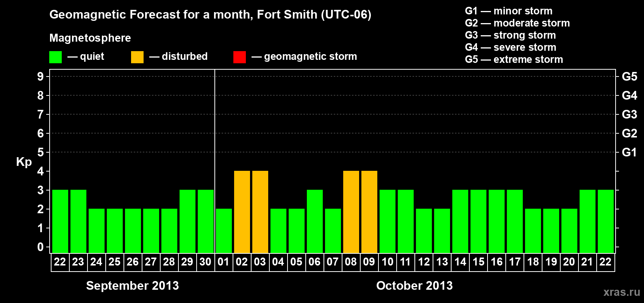Click the 'G2 — moderate storm' legend line
The width and height of the screenshot is (644, 303).
coord(517,23)
